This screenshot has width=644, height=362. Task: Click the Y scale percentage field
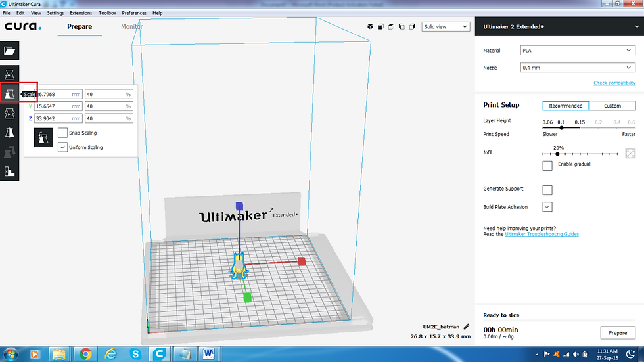tap(109, 106)
